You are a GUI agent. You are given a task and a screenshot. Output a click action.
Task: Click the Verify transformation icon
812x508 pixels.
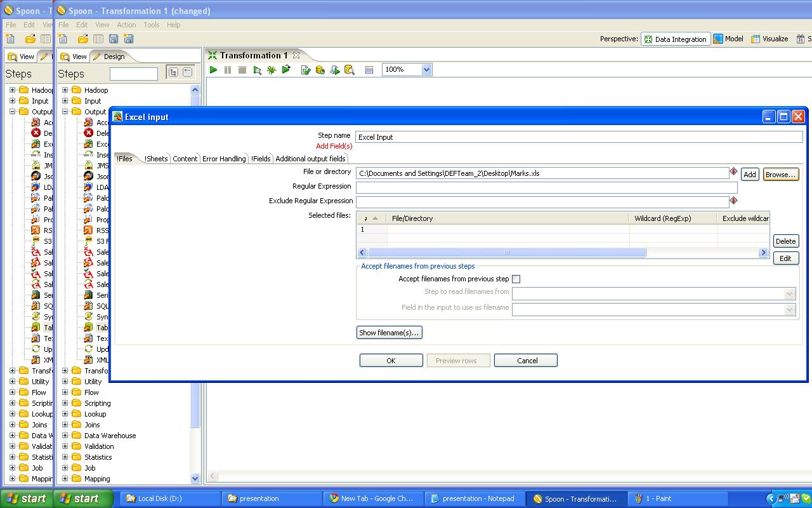click(306, 70)
